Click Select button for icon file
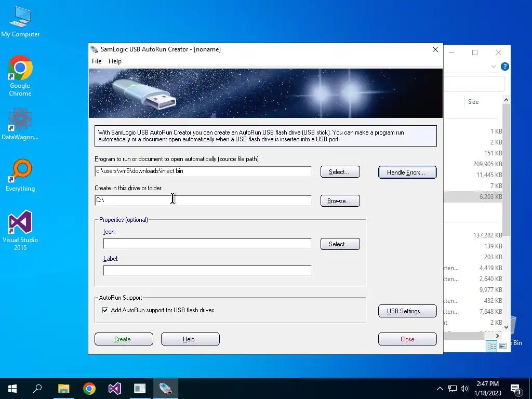532x399 pixels. coord(340,244)
